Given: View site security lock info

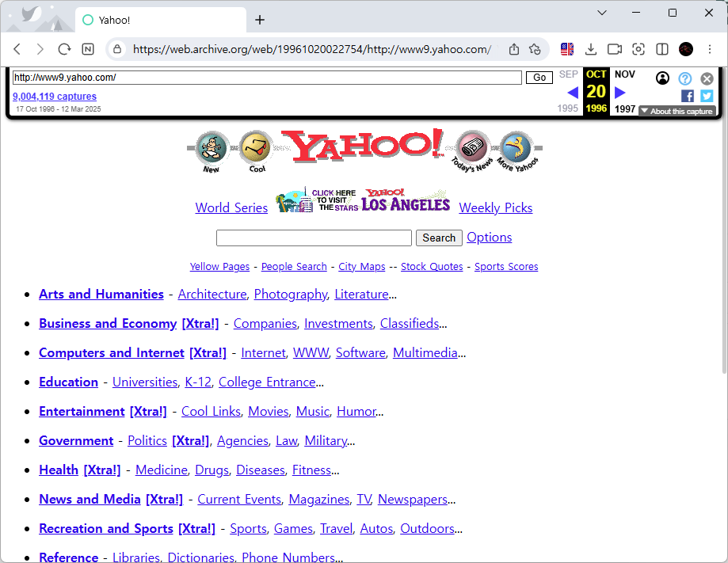Looking at the screenshot, I should pyautogui.click(x=117, y=49).
